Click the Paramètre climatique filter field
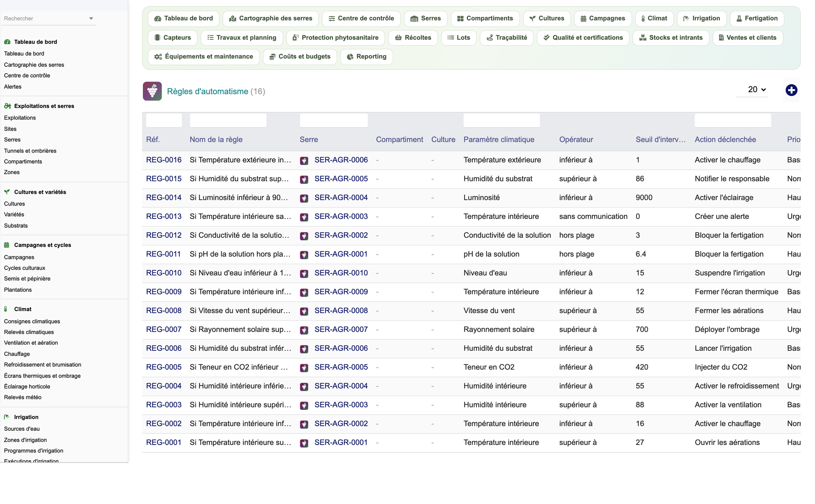This screenshot has height=504, width=815. [x=502, y=121]
